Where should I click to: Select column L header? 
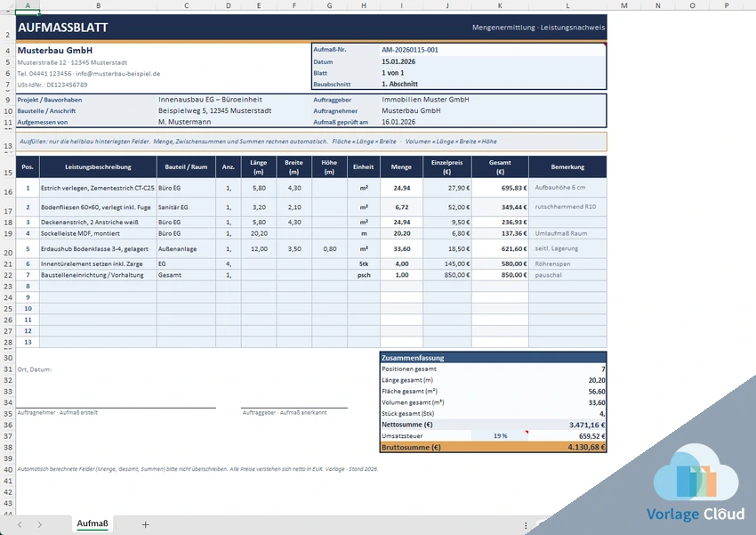point(567,5)
